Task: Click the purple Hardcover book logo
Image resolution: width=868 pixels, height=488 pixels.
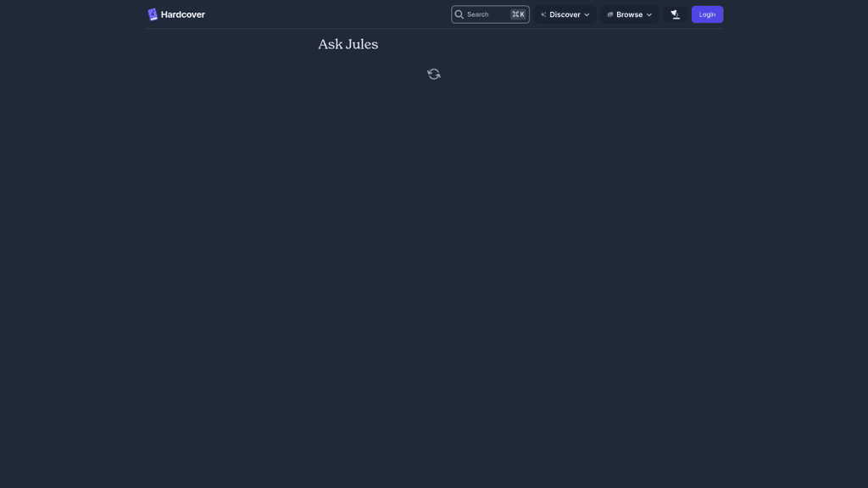Action: pyautogui.click(x=152, y=14)
